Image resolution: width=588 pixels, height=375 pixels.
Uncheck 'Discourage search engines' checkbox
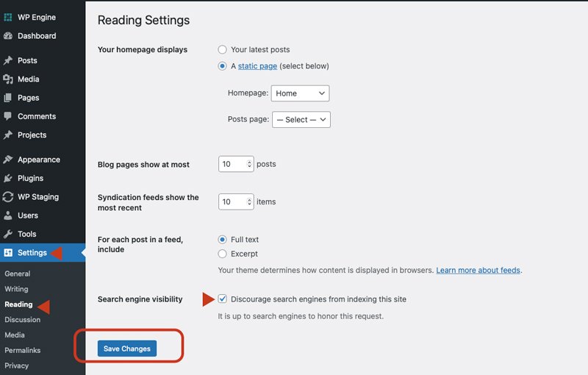click(223, 299)
